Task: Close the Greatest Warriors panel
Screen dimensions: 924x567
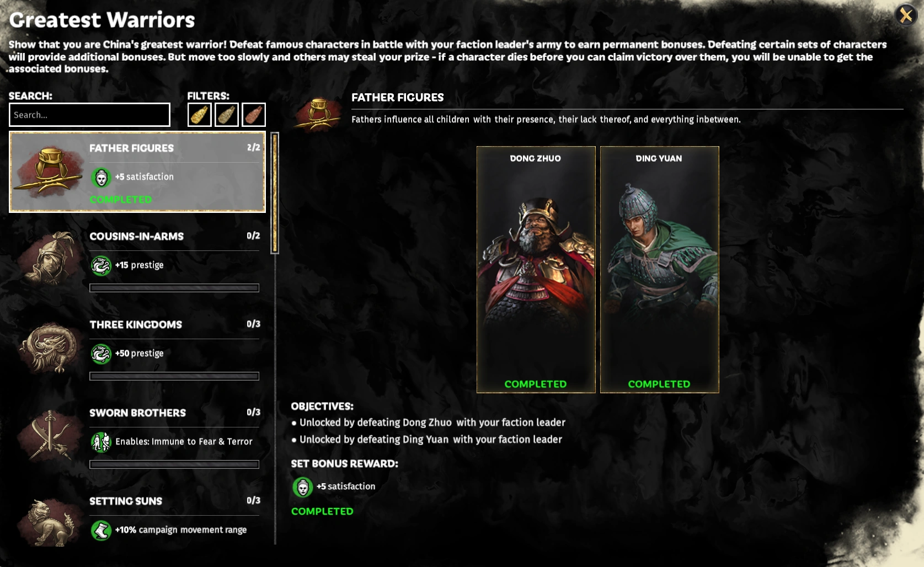Action: pos(906,15)
